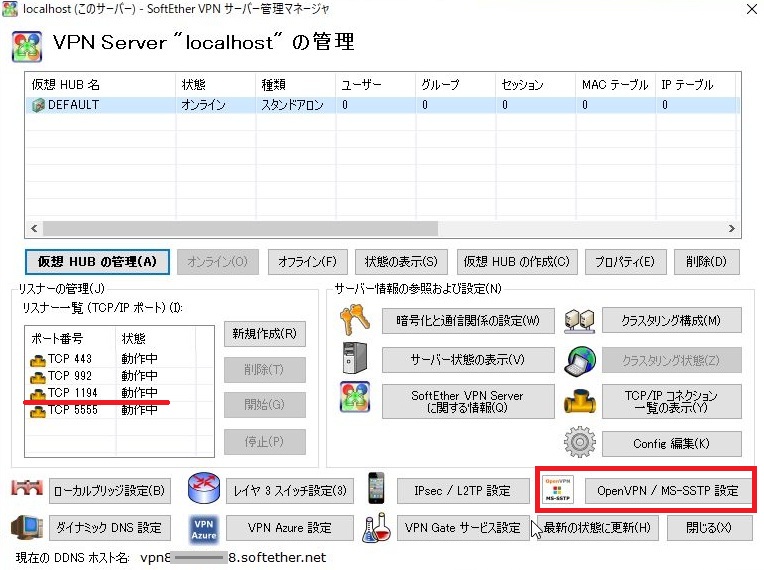
Task: Click the computer monitor icon beside ダイナミック DNS 設定
Action: [x=27, y=527]
